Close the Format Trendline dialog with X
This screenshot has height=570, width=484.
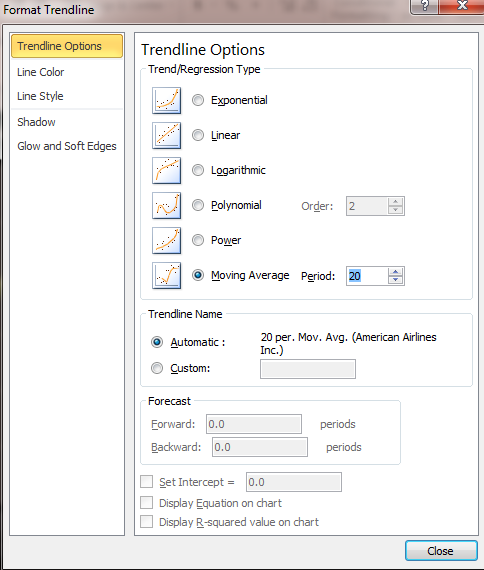462,6
